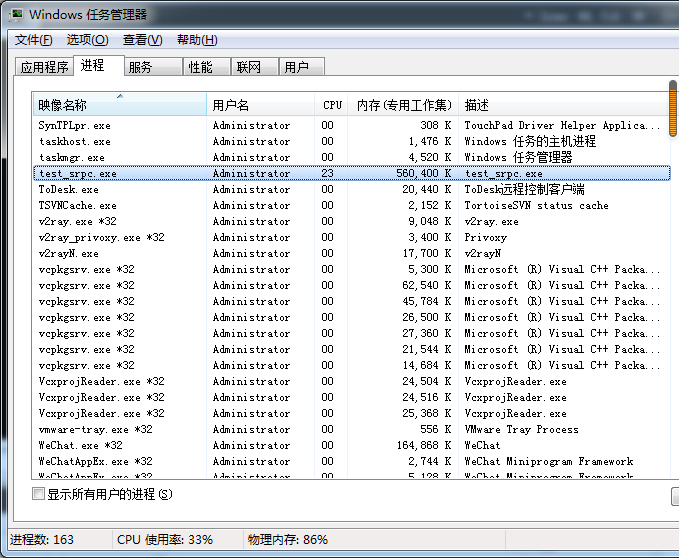The image size is (679, 558).
Task: Select vcpkgsrv.exe using 14,684 K memory
Action: coord(351,366)
